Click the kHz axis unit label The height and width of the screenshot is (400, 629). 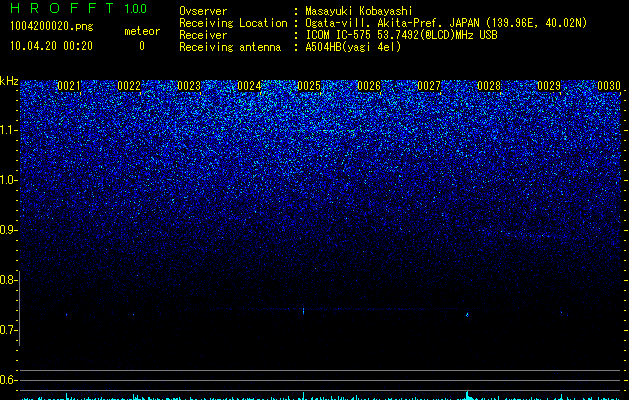tap(9, 81)
